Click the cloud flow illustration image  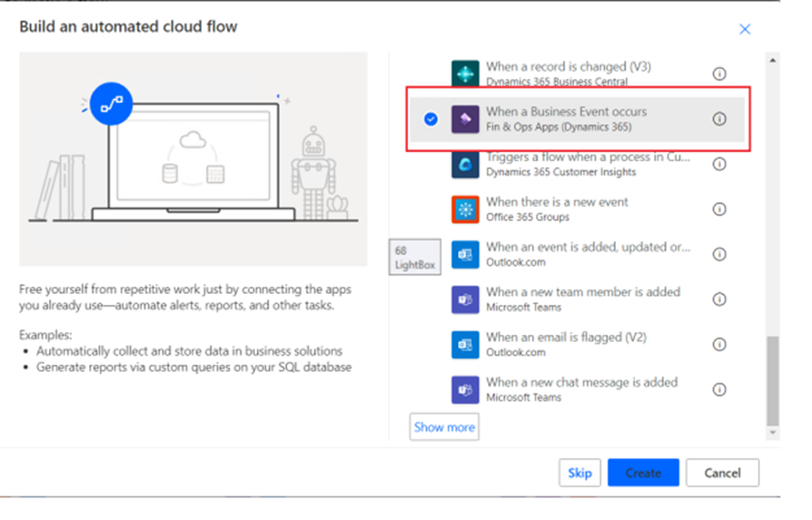tap(193, 159)
